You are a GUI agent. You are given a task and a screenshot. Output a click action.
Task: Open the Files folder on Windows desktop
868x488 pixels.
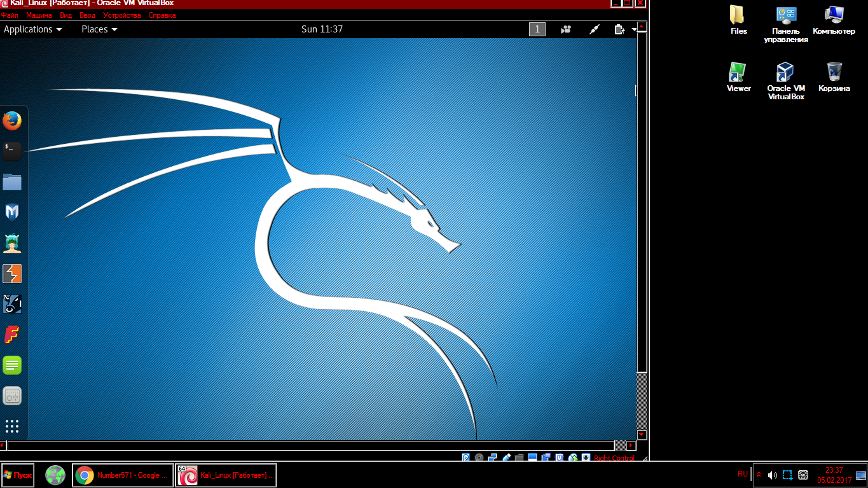tap(738, 20)
